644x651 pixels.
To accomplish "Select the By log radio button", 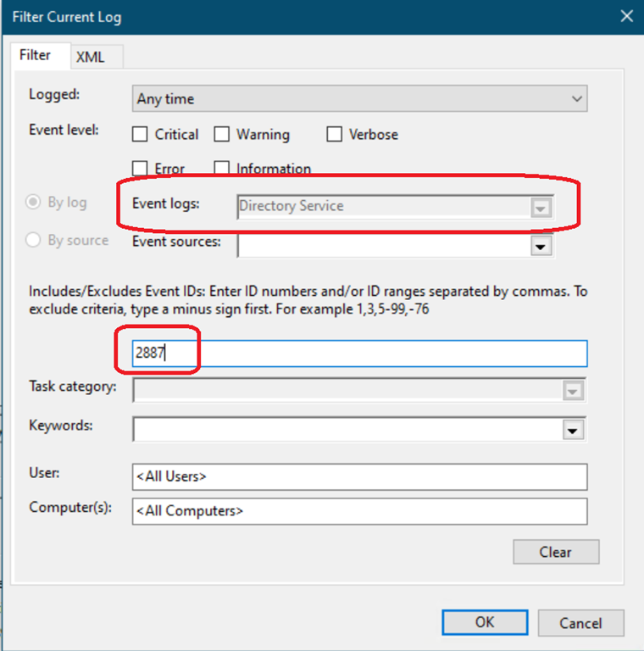I will point(34,203).
